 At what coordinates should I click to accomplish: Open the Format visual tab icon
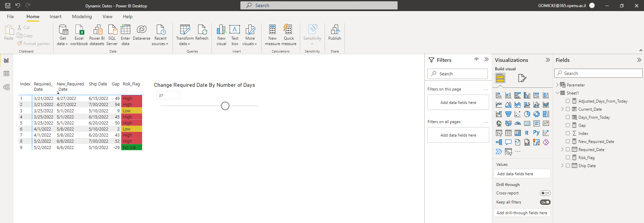522,78
